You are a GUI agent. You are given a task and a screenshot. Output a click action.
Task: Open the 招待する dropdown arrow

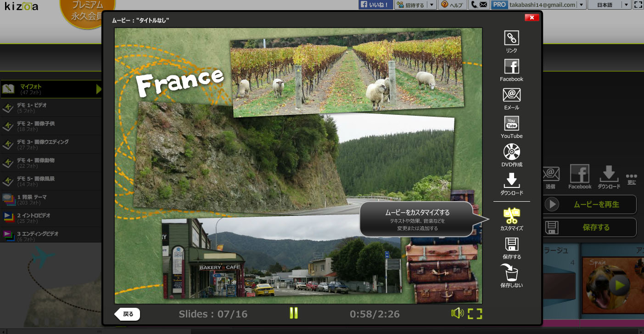431,5
